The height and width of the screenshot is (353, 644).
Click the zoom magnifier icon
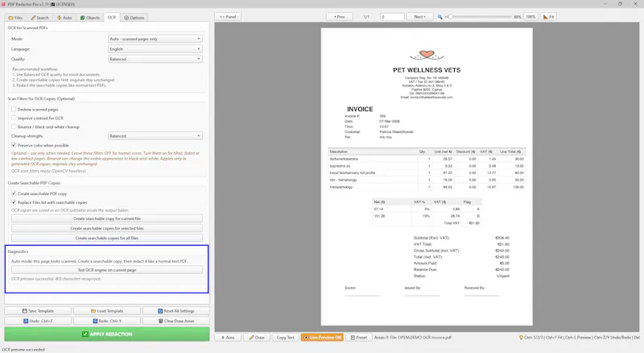point(440,17)
